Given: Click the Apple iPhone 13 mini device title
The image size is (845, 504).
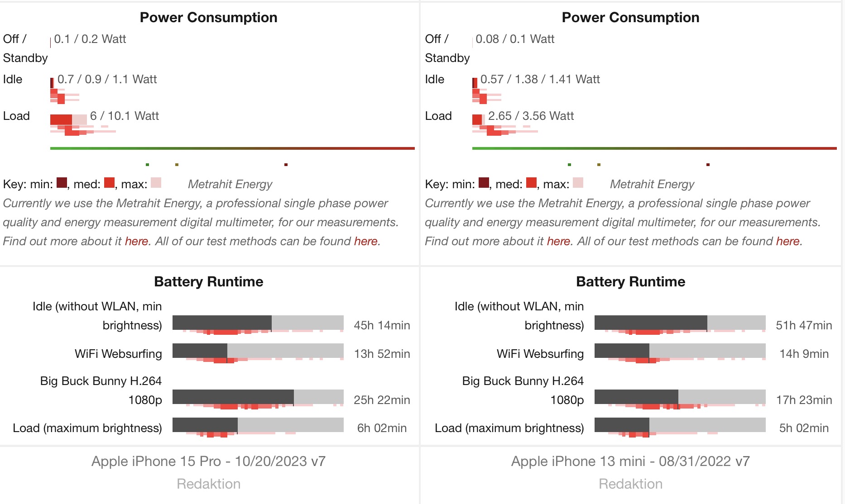Looking at the screenshot, I should (630, 461).
